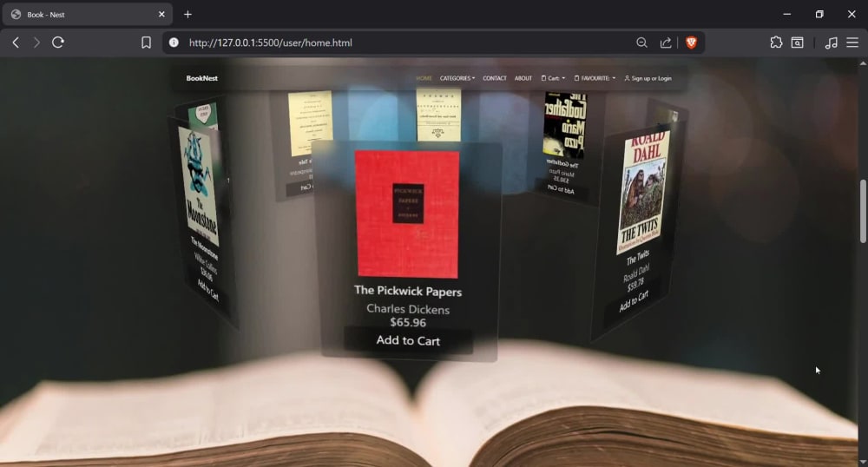868x467 pixels.
Task: Open the zoom magnifier icon in address bar
Action: [x=641, y=43]
